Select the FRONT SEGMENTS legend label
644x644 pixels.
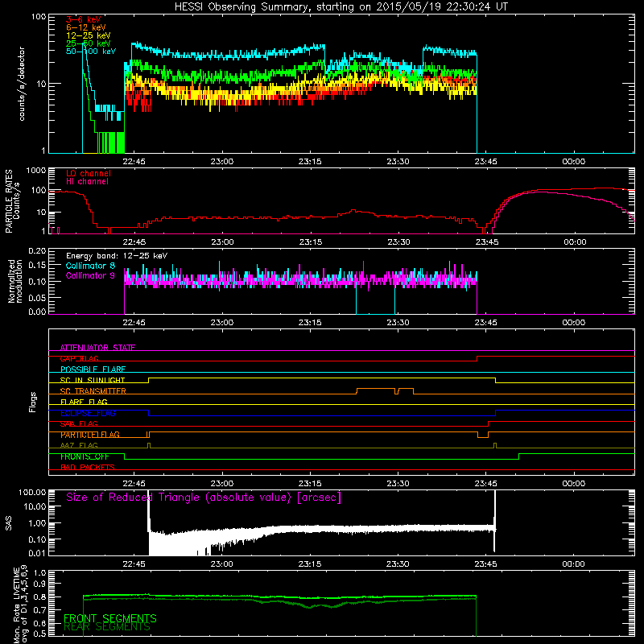[x=110, y=618]
